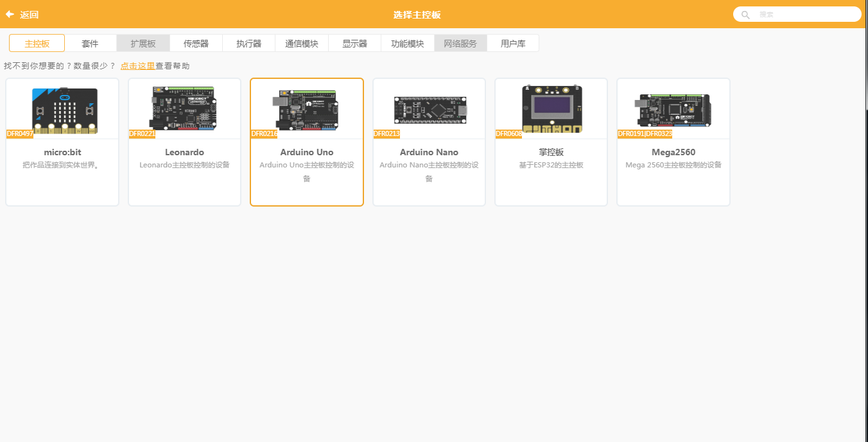Click the DFR0608 product code label
Screen dimensions: 868x442
pyautogui.click(x=508, y=134)
